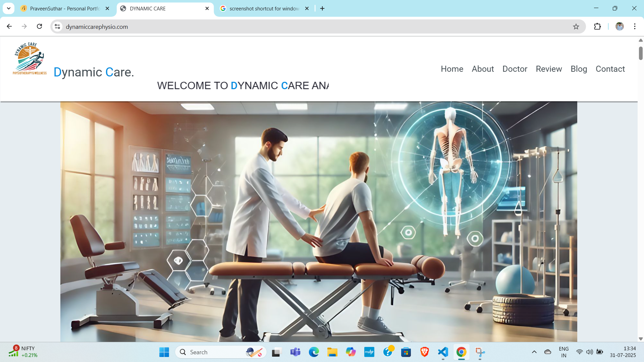The width and height of the screenshot is (644, 362).
Task: Open the NIFTY stock widget
Action: (x=23, y=352)
